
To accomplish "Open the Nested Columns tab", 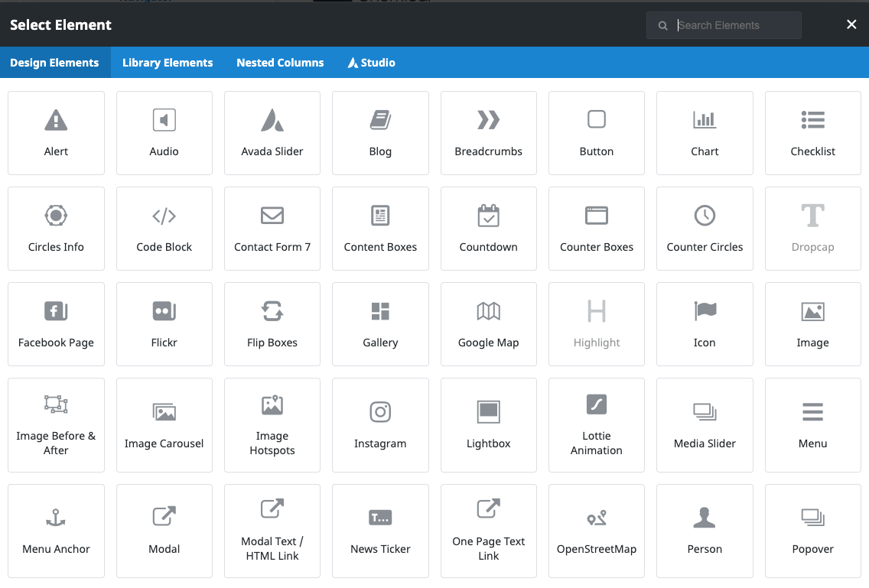I will pyautogui.click(x=280, y=63).
